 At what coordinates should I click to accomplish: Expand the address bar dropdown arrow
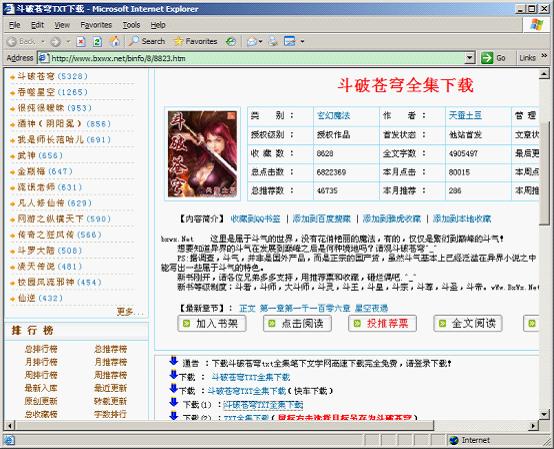[469, 58]
